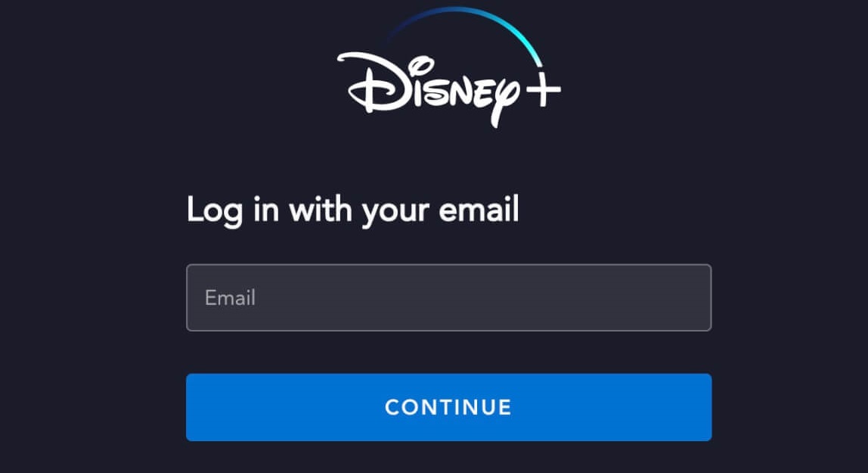Click the CONTINUE button

(449, 408)
